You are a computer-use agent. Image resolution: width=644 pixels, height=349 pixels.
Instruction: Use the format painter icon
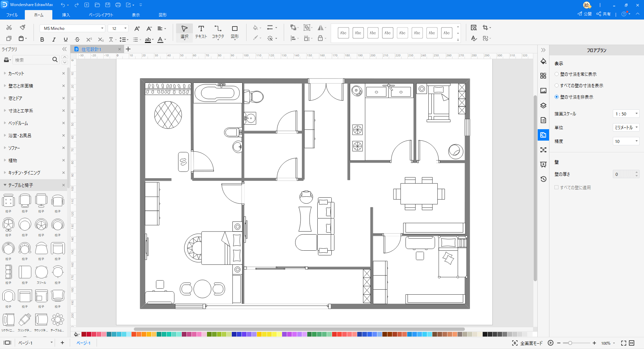(x=22, y=28)
